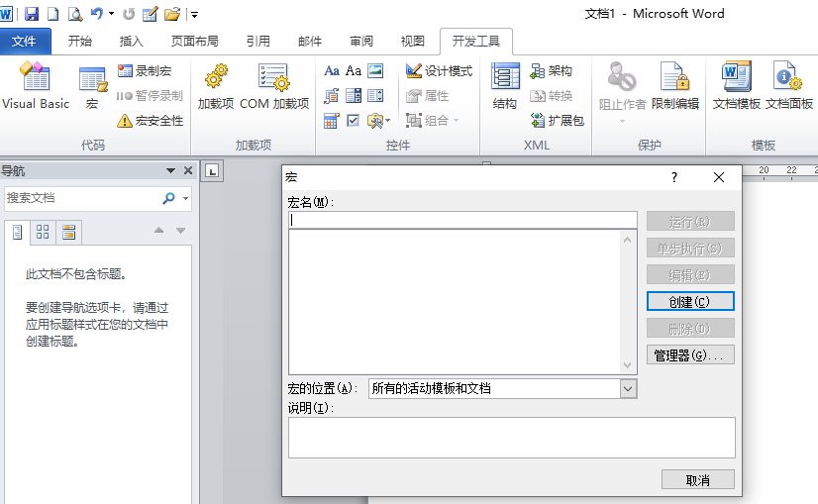Expand Macros in (宏的位置) combo box
The width and height of the screenshot is (818, 504).
(629, 389)
